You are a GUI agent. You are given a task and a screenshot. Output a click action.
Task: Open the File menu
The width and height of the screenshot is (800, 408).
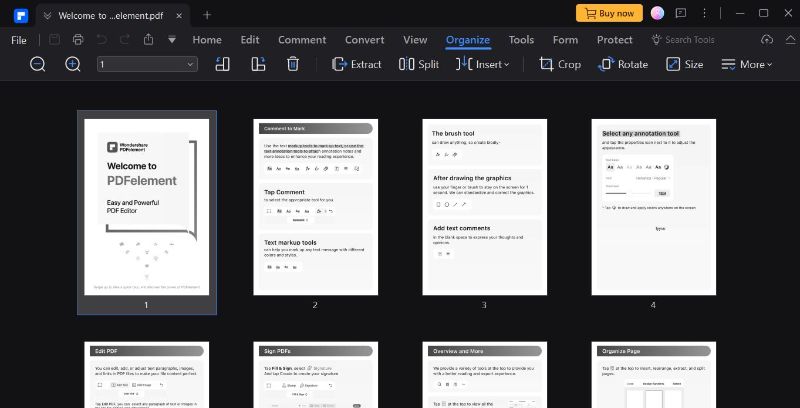(x=19, y=40)
